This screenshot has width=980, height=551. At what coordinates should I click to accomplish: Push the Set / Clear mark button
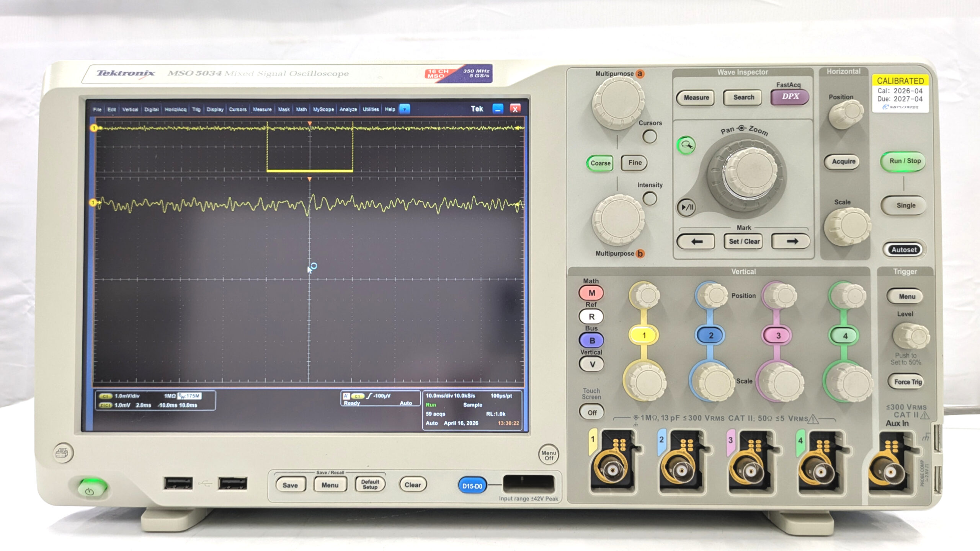(743, 241)
